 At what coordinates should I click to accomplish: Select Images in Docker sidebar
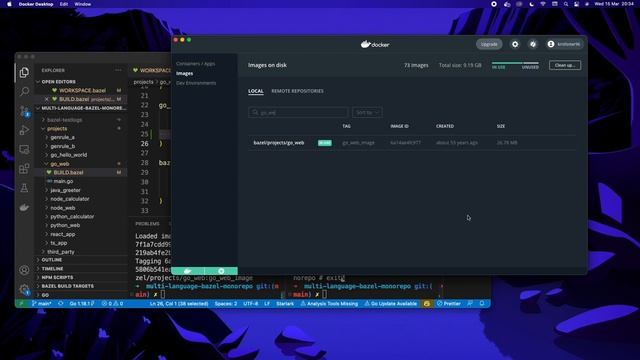(x=184, y=73)
